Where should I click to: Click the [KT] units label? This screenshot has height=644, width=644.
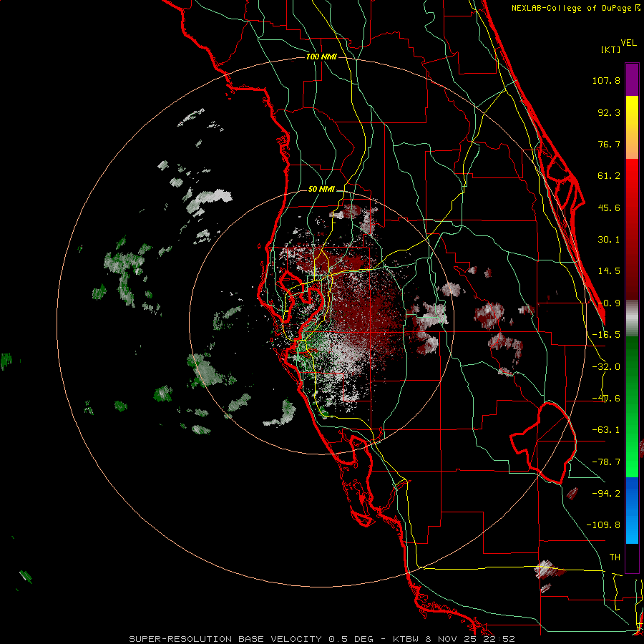click(611, 49)
